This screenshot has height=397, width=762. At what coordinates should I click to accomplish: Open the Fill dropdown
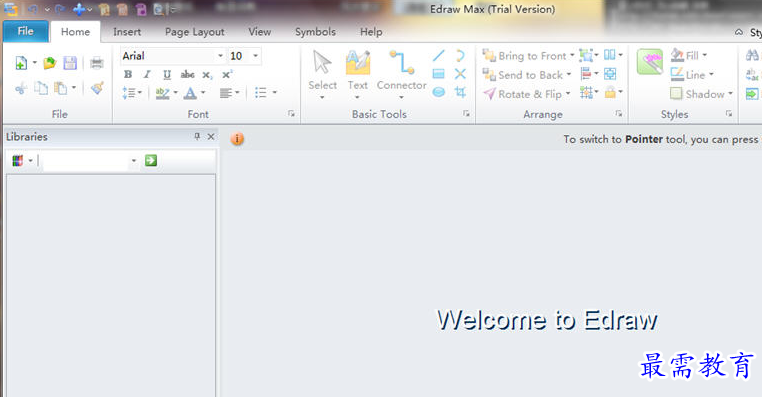point(689,55)
